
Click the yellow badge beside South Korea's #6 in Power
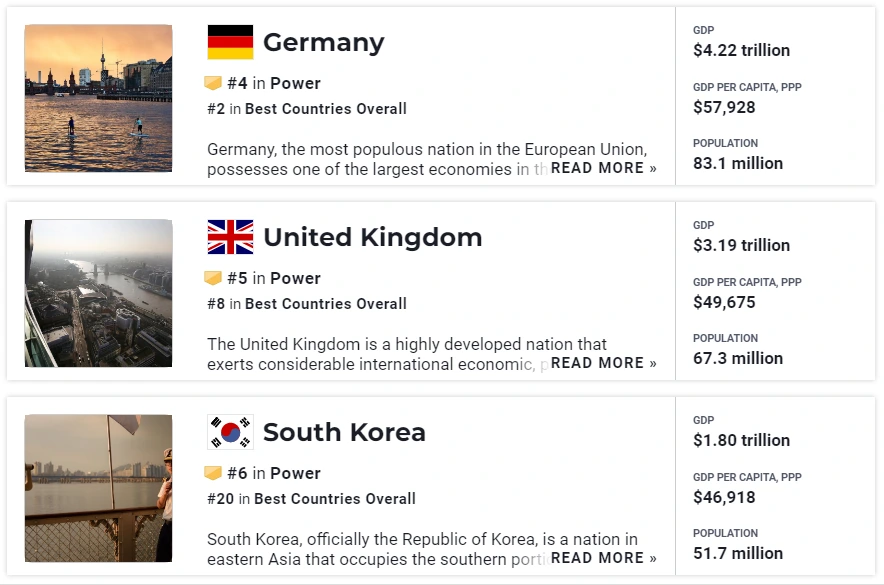point(213,473)
